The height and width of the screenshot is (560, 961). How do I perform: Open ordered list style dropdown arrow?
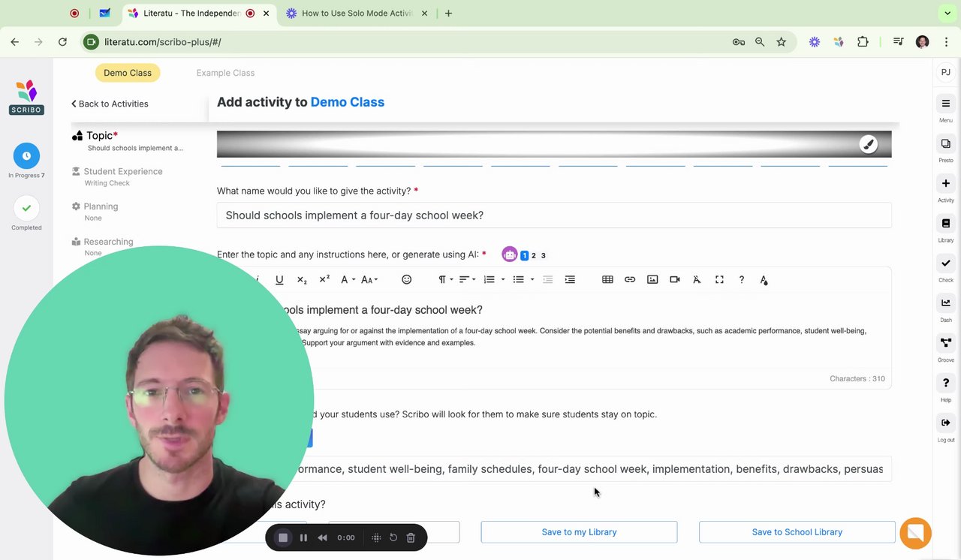[503, 279]
